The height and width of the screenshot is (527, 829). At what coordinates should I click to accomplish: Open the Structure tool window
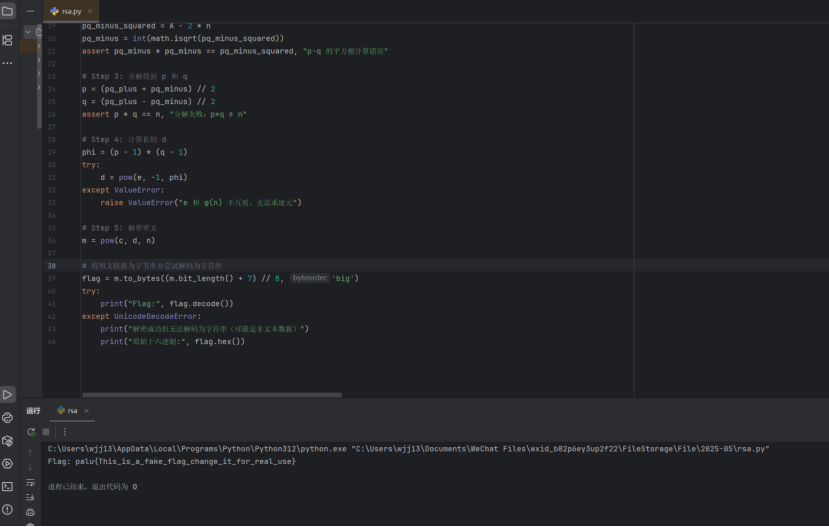pyautogui.click(x=7, y=40)
